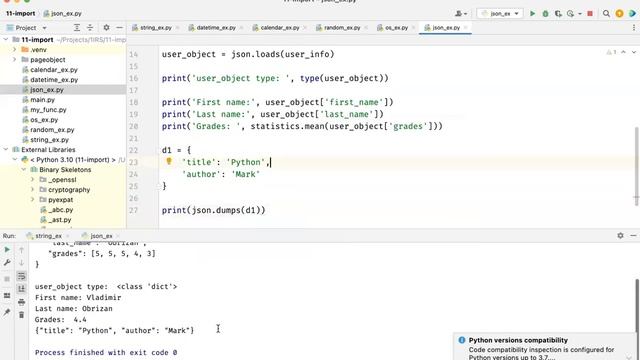Switch to the os_ex.py editor tab
The width and height of the screenshot is (640, 360).
coord(396,28)
